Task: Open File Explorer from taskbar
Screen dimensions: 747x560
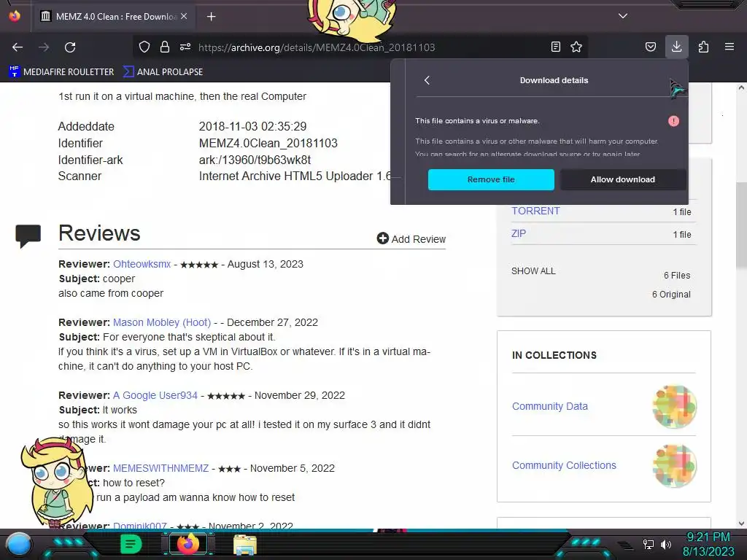Action: 245,545
